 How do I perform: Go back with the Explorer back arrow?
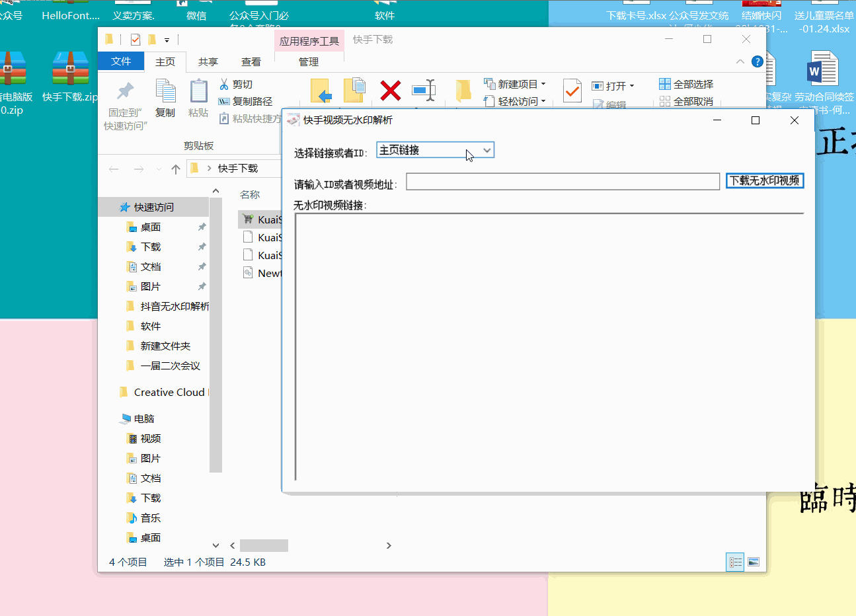(114, 169)
